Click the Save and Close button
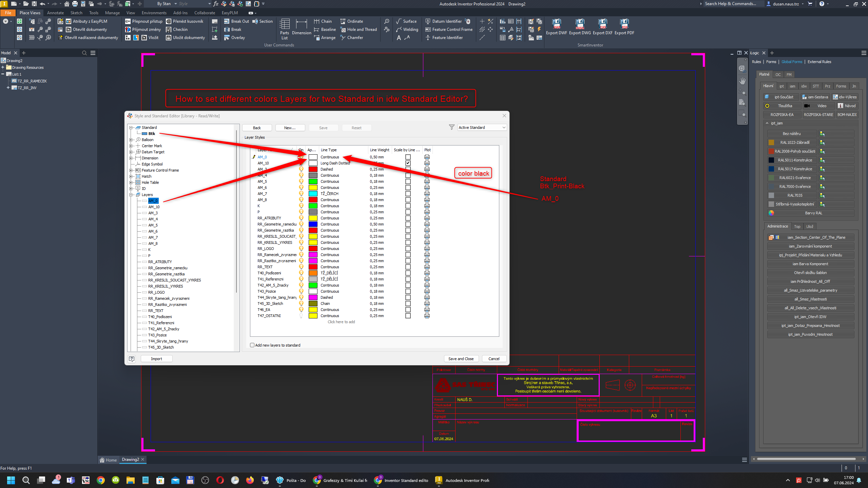 coord(461,358)
